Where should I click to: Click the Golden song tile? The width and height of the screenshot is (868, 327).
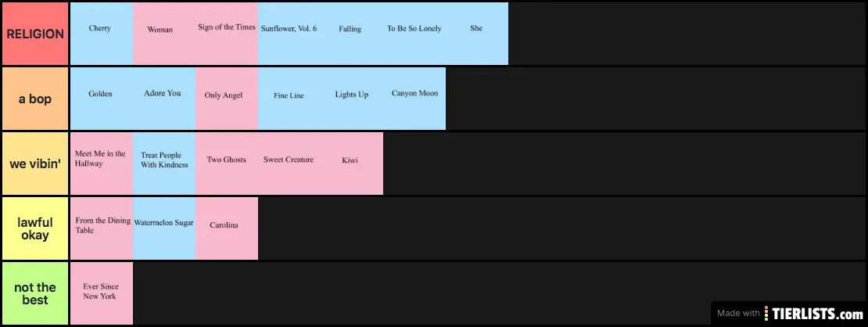click(x=102, y=99)
